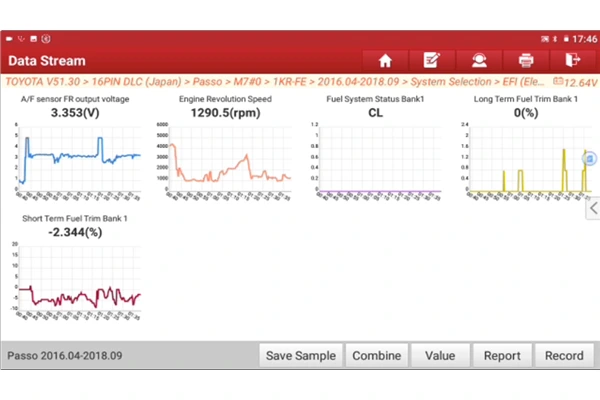Select the Fuel System Status Bank1 graph
This screenshot has height=400, width=600.
coord(376,162)
